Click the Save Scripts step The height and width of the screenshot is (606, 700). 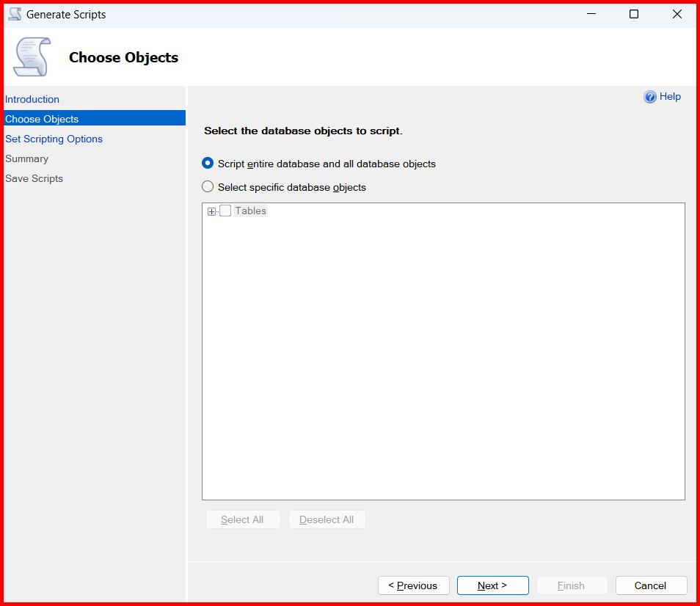[x=34, y=178]
